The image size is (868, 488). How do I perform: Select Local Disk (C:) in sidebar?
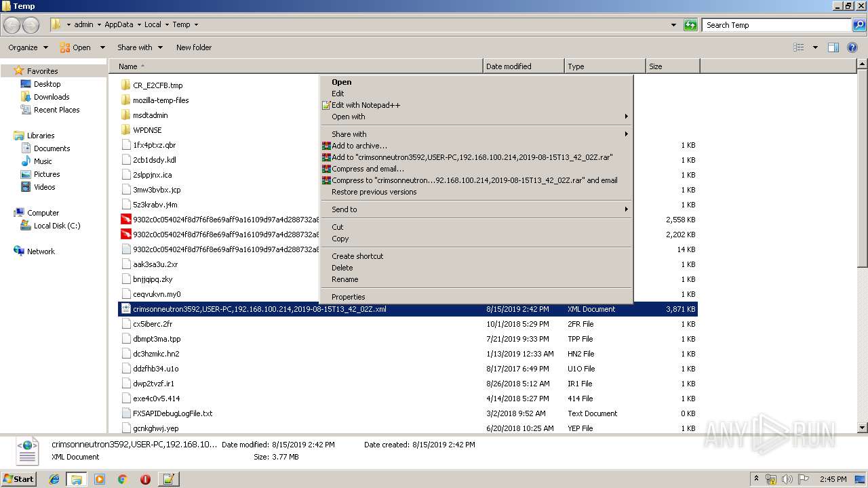coord(57,226)
